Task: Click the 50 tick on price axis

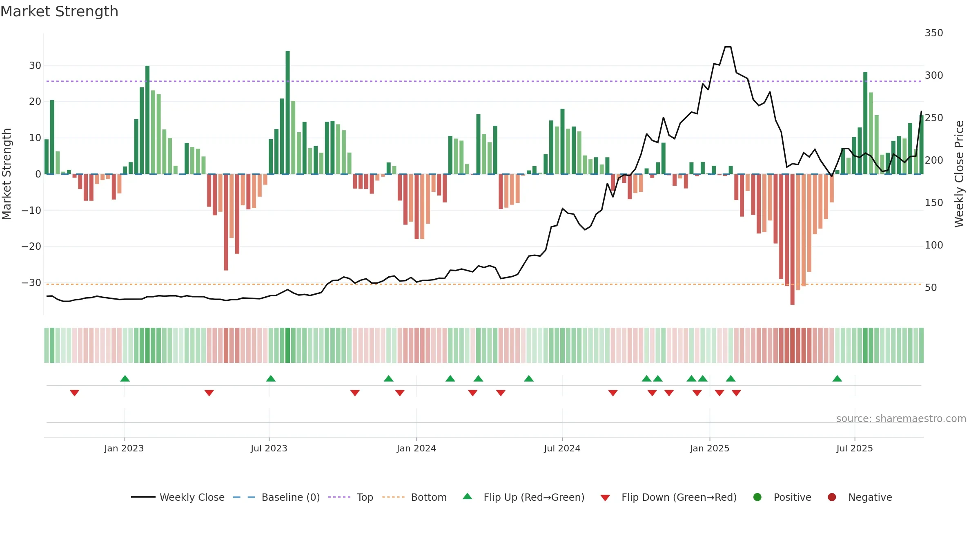Action: click(931, 288)
